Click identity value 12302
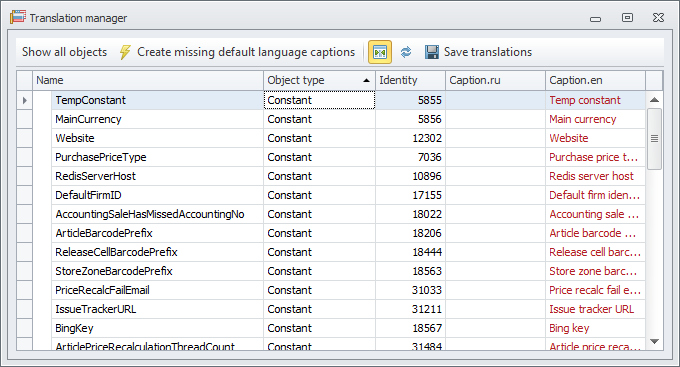The width and height of the screenshot is (680, 367). (x=427, y=138)
